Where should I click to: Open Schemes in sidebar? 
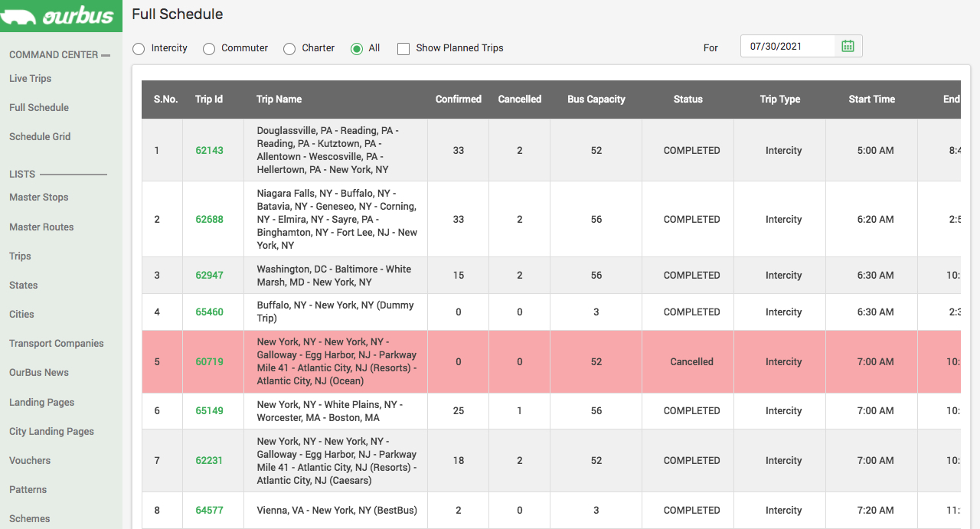[30, 518]
